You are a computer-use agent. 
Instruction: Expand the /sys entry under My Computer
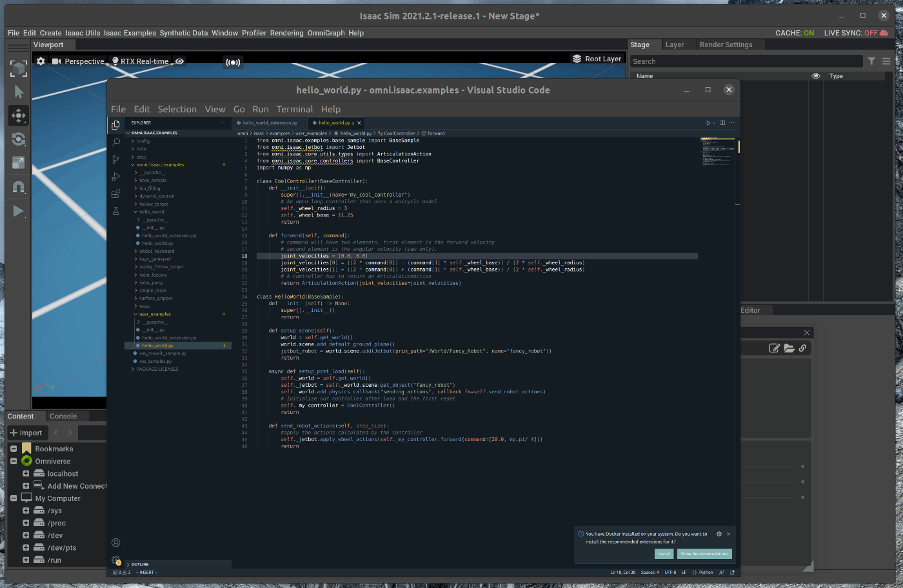[x=26, y=511]
